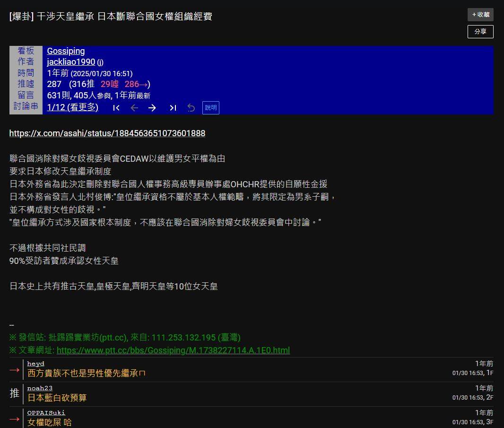The width and height of the screenshot is (504, 428).
Task: Open commenter heyd's profile
Action: 35,363
